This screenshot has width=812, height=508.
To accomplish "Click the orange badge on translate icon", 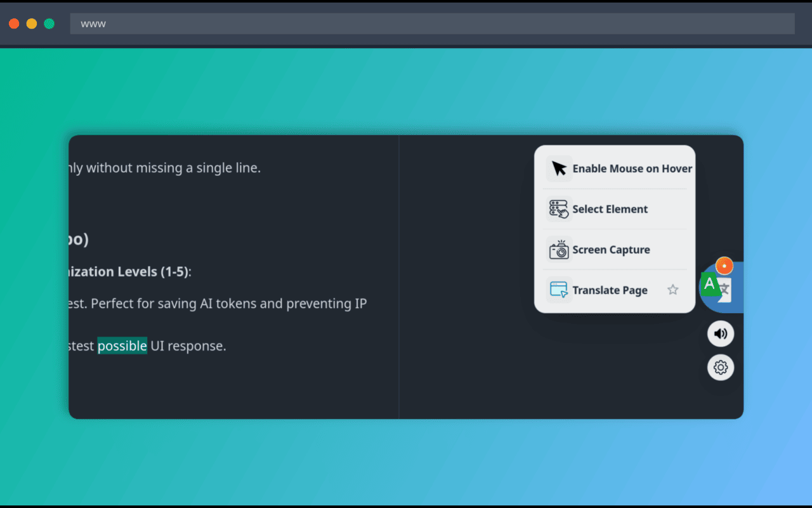I will pos(724,265).
